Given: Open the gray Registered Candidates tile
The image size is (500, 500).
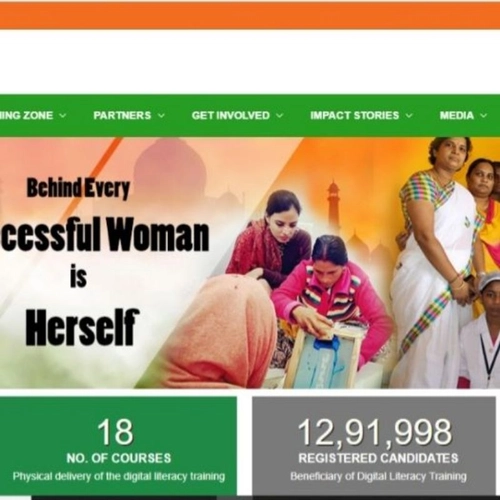Looking at the screenshot, I should [x=374, y=446].
